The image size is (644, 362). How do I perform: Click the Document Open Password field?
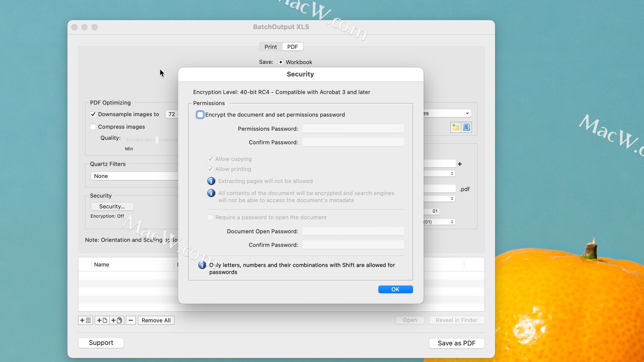[x=353, y=231]
